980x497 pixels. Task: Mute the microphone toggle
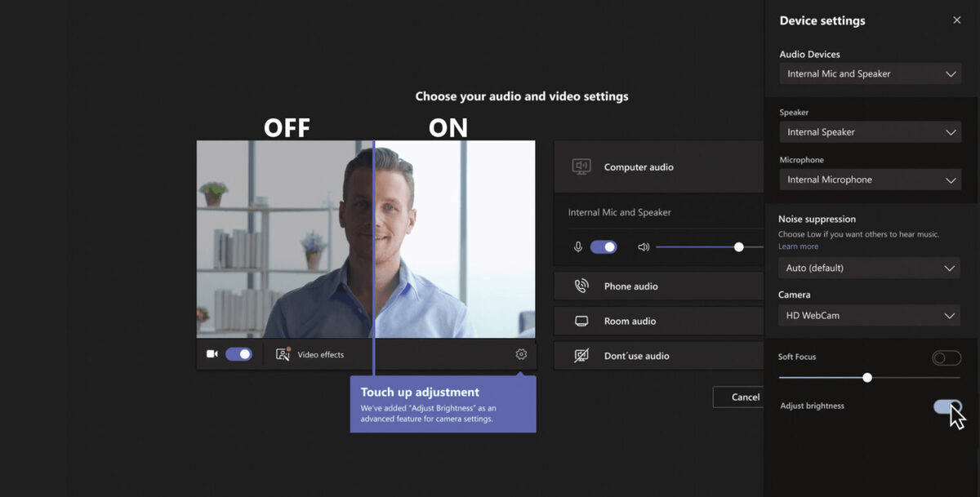pos(603,246)
